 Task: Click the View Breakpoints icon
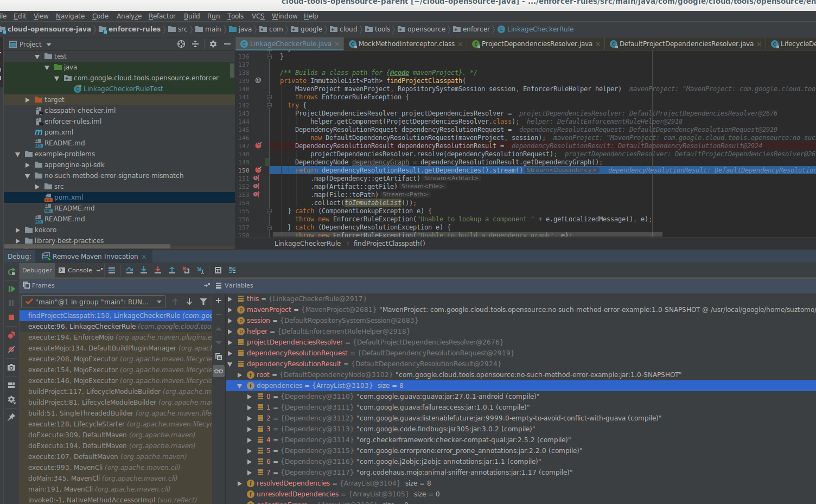11,335
